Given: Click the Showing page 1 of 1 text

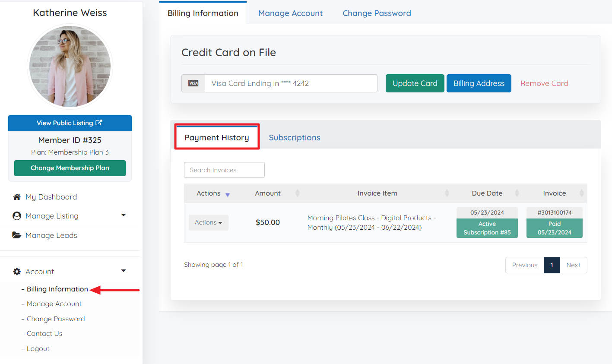Looking at the screenshot, I should (213, 265).
